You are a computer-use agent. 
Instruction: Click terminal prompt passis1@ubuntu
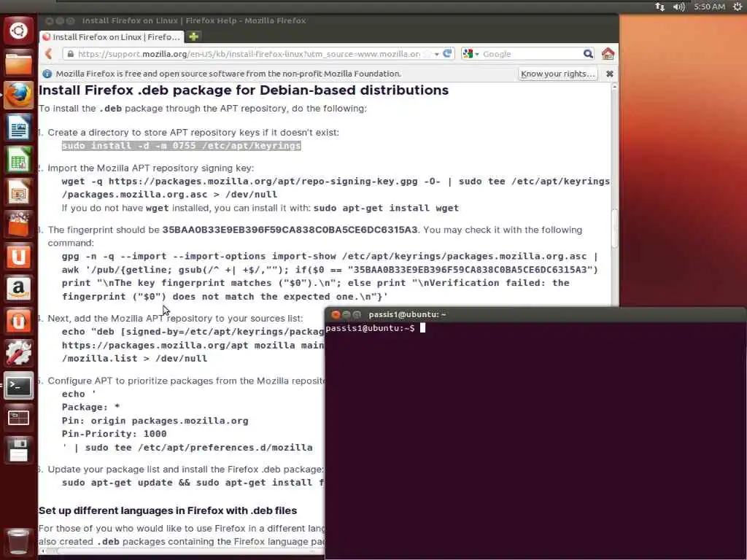pyautogui.click(x=370, y=328)
